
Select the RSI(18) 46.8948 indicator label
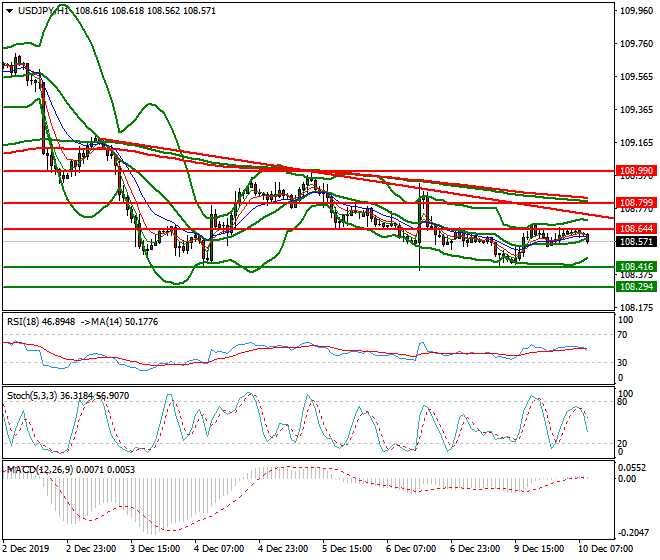pos(41,322)
